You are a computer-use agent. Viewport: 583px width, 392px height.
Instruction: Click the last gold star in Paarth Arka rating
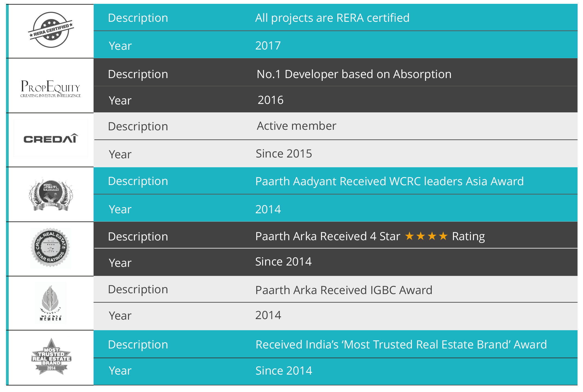(x=443, y=236)
